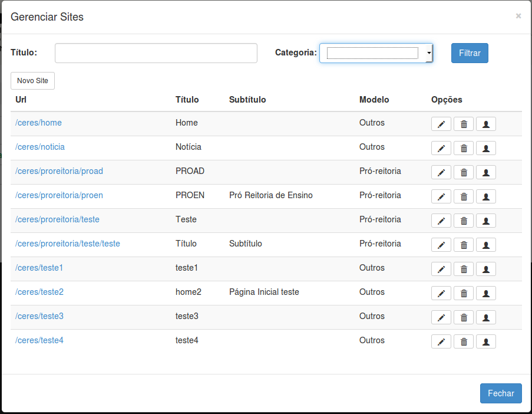
Task: Delete the /ceres/noticia site via trash icon
Action: tap(464, 148)
